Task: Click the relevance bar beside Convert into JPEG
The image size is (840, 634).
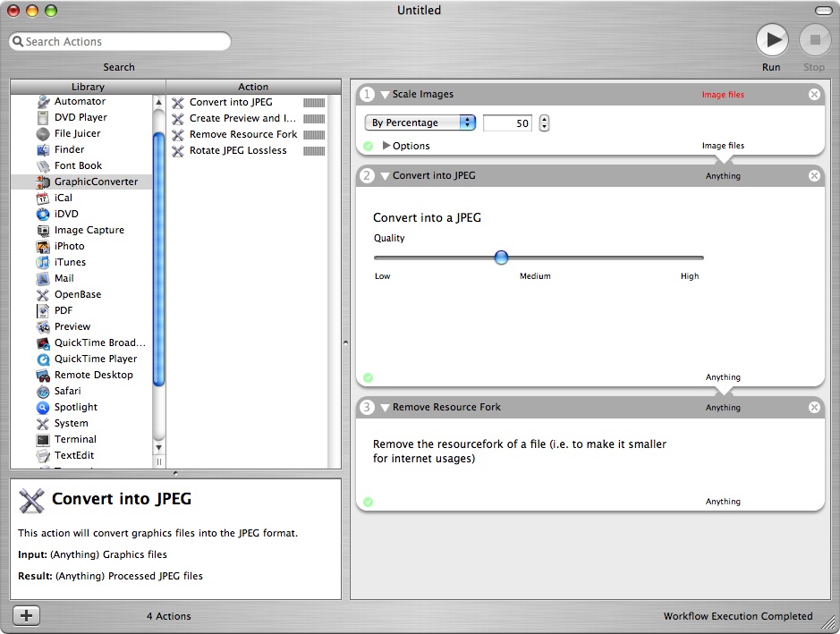Action: point(314,103)
